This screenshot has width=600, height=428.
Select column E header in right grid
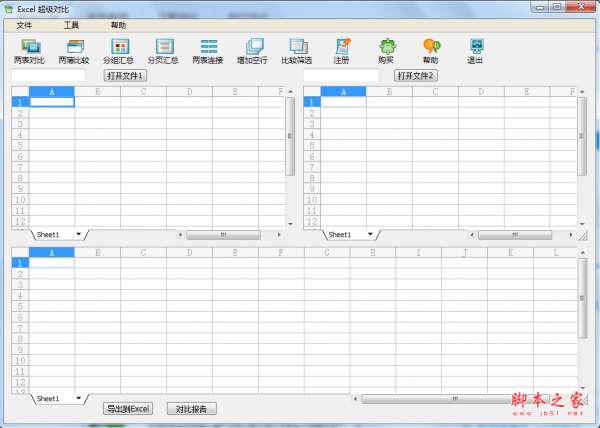pos(527,91)
